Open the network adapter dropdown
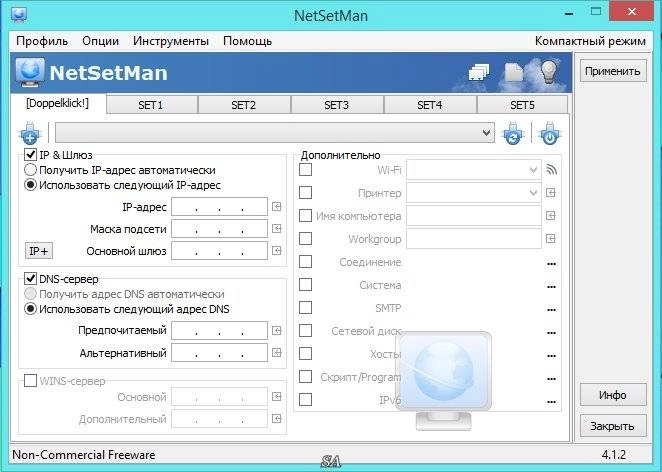The width and height of the screenshot is (662, 472). pyautogui.click(x=275, y=133)
